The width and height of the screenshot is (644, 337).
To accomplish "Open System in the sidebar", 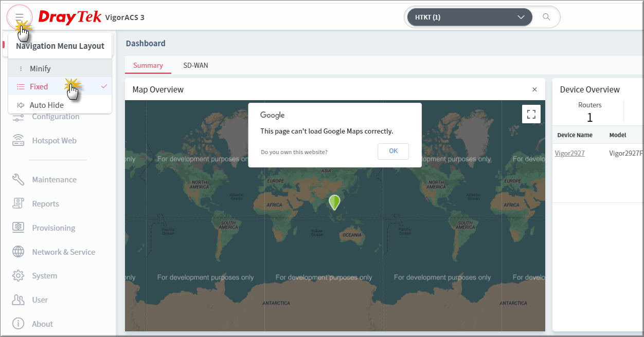I will 44,275.
